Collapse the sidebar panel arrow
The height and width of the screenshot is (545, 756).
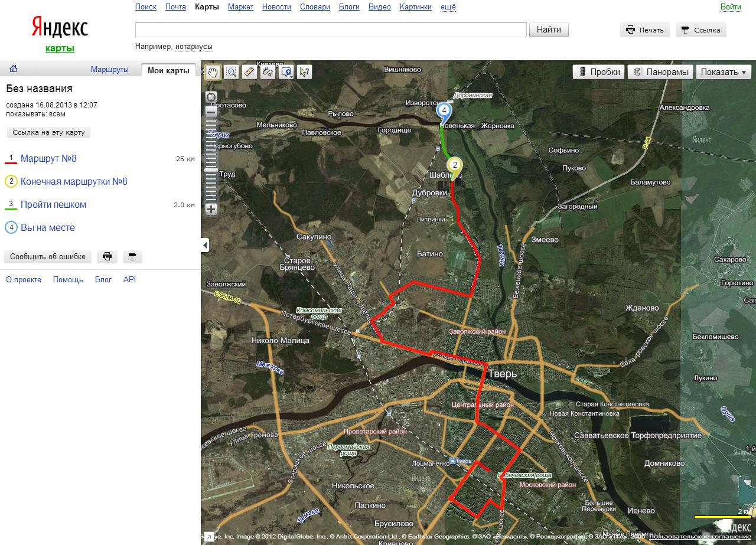coord(205,244)
